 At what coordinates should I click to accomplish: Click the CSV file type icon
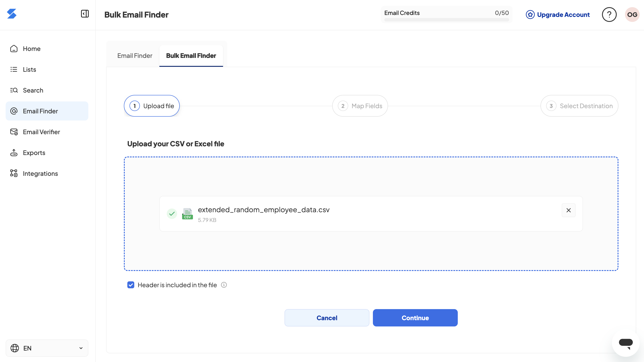[x=188, y=214]
